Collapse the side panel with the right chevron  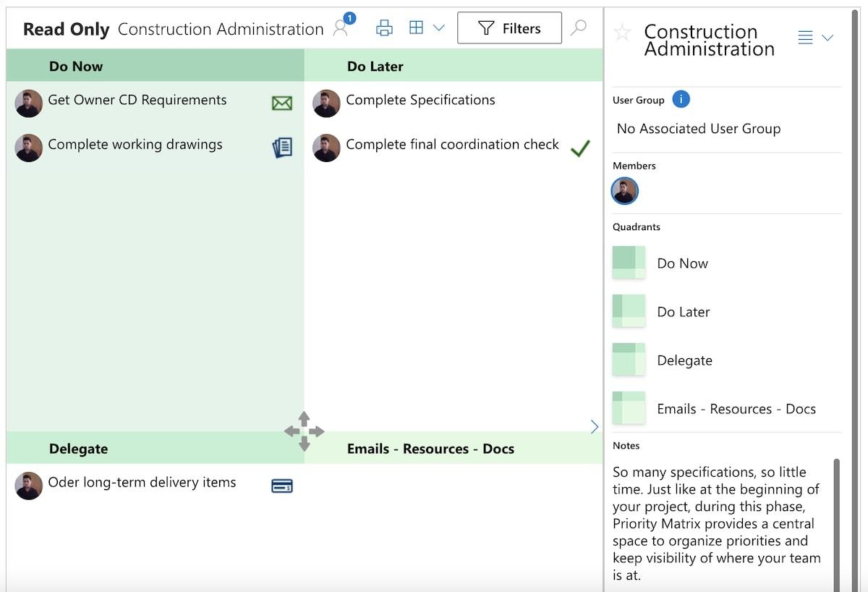click(x=595, y=427)
